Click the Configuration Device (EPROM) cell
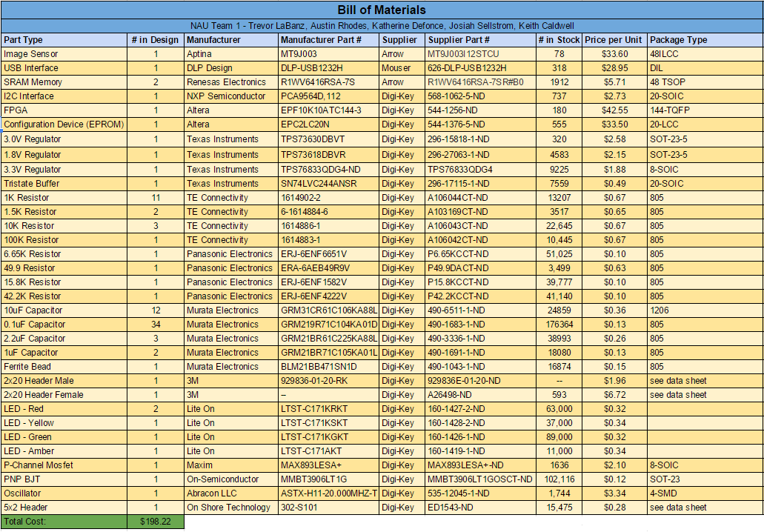Image resolution: width=764 pixels, height=532 pixels. [x=64, y=124]
